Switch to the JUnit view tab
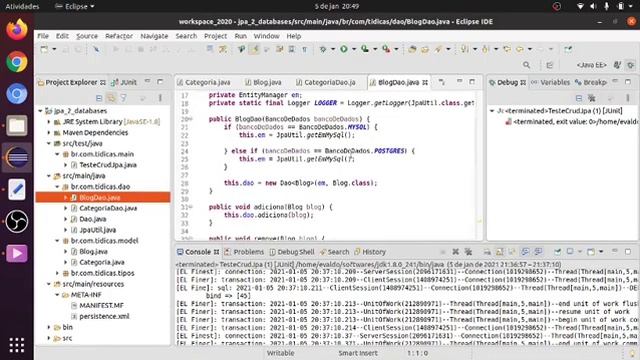 (124, 82)
